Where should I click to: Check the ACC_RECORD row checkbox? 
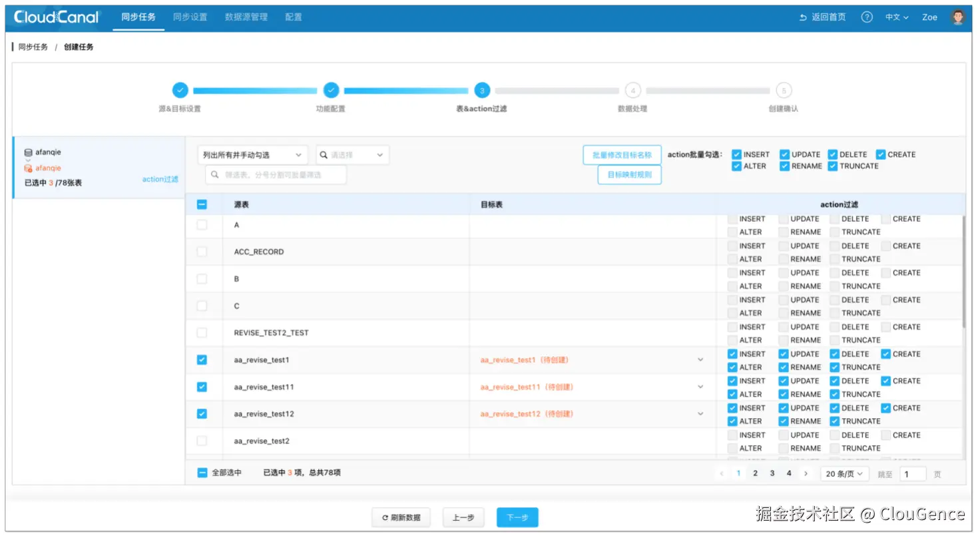(x=202, y=252)
